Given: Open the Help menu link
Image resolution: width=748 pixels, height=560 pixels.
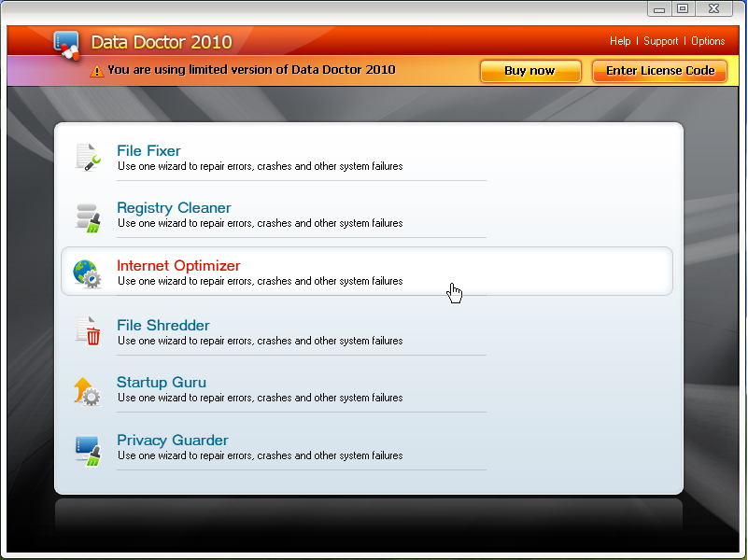Looking at the screenshot, I should tap(620, 41).
